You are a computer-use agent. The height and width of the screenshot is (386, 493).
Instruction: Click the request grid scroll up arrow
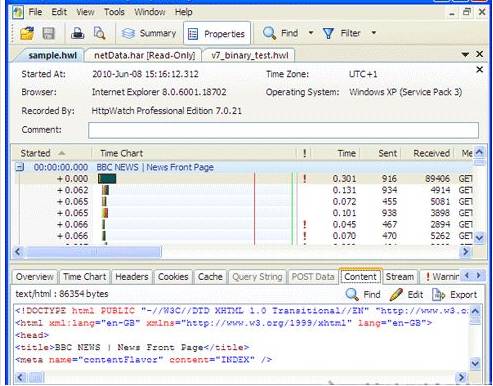(479, 152)
